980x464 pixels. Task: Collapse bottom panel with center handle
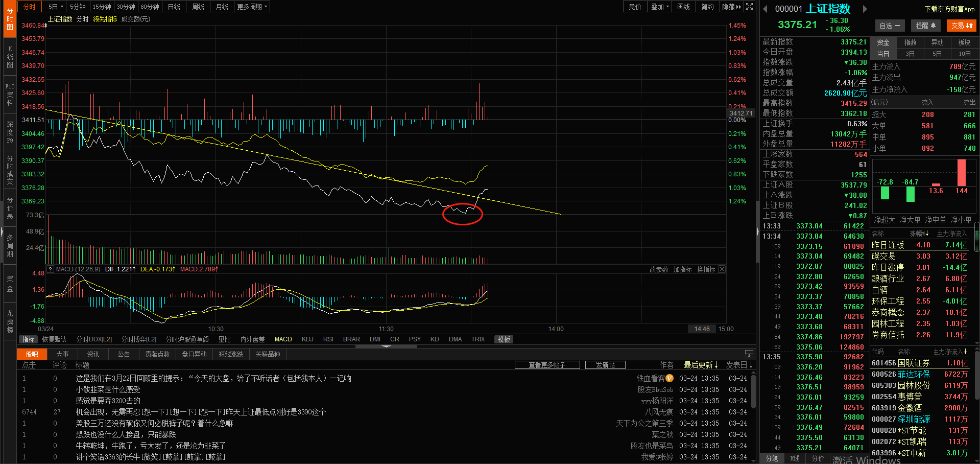[386, 346]
